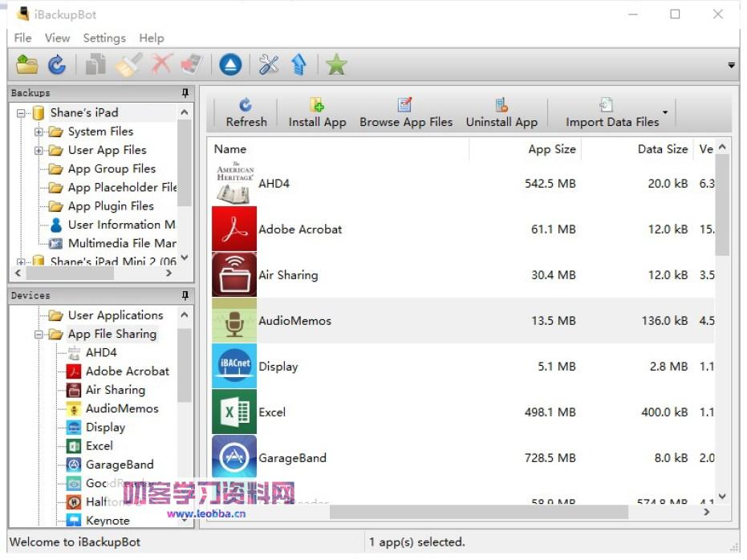Open the View menu
This screenshot has height=560, width=747.
coord(57,38)
